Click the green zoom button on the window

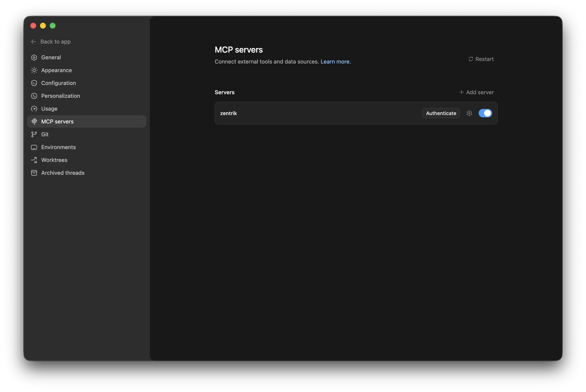click(52, 25)
